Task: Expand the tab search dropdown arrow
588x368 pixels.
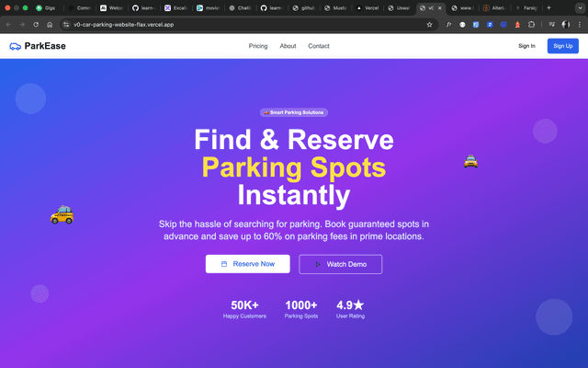Action: tap(580, 8)
